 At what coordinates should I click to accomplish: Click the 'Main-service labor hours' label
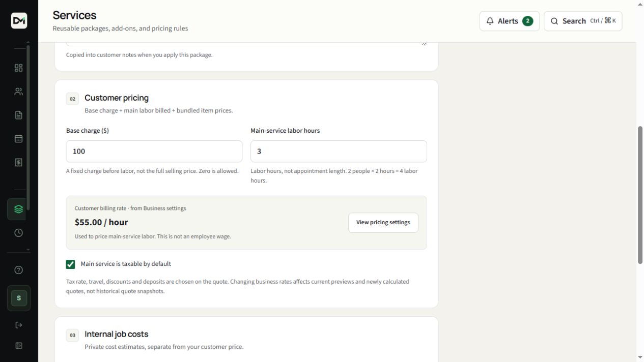(285, 131)
